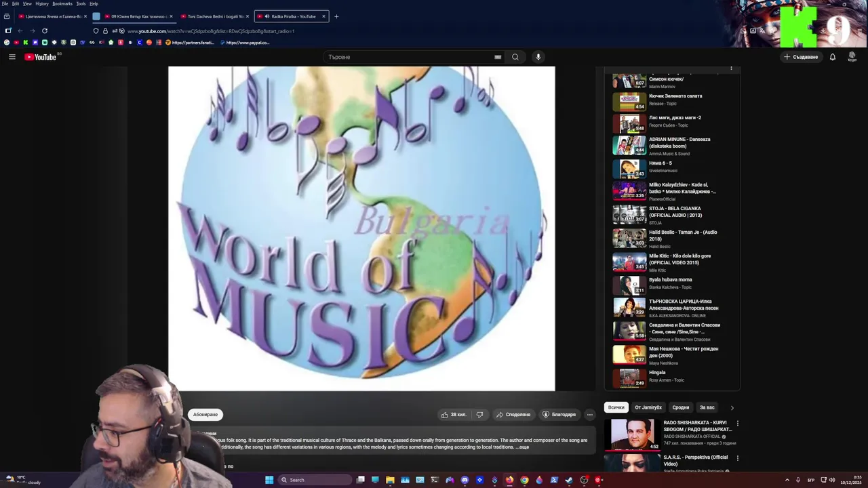Viewport: 868px width, 488px height.
Task: Open the paypal.com bookmark
Action: coord(244,43)
